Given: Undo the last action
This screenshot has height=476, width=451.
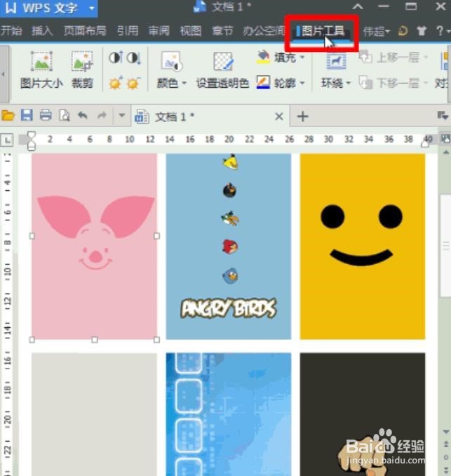Looking at the screenshot, I should click(x=83, y=116).
